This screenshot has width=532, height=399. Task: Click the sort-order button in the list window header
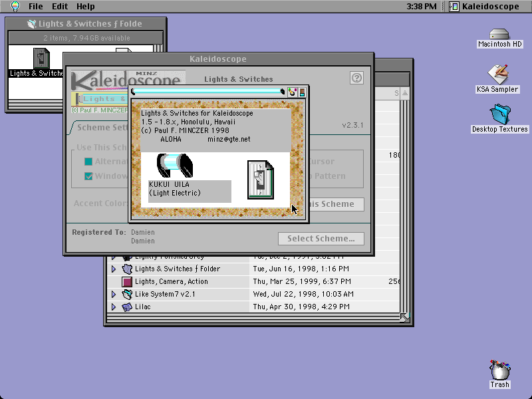[405, 93]
